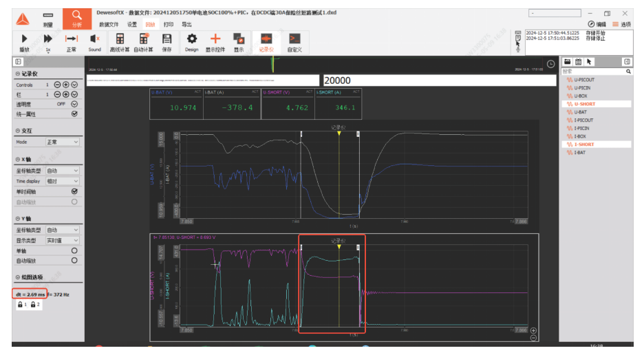Select cursor tool icon in channel panel
Image resolution: width=644 pixels, height=355 pixels.
[x=589, y=62]
